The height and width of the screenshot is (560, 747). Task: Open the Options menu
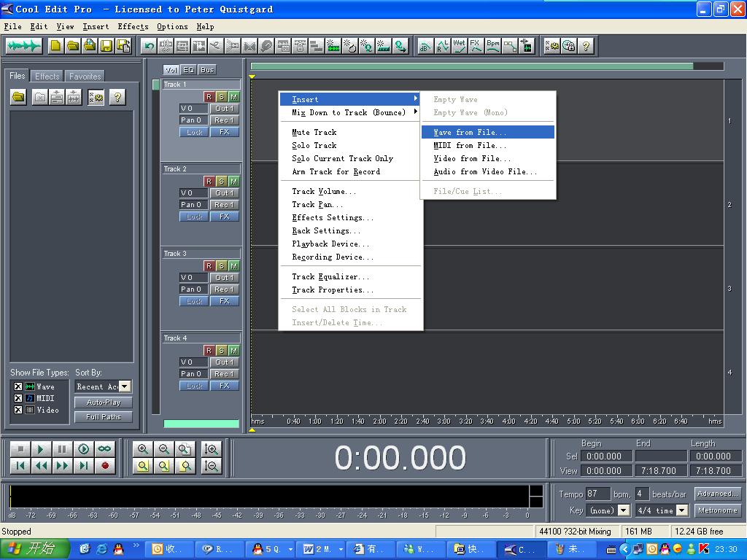click(x=172, y=27)
